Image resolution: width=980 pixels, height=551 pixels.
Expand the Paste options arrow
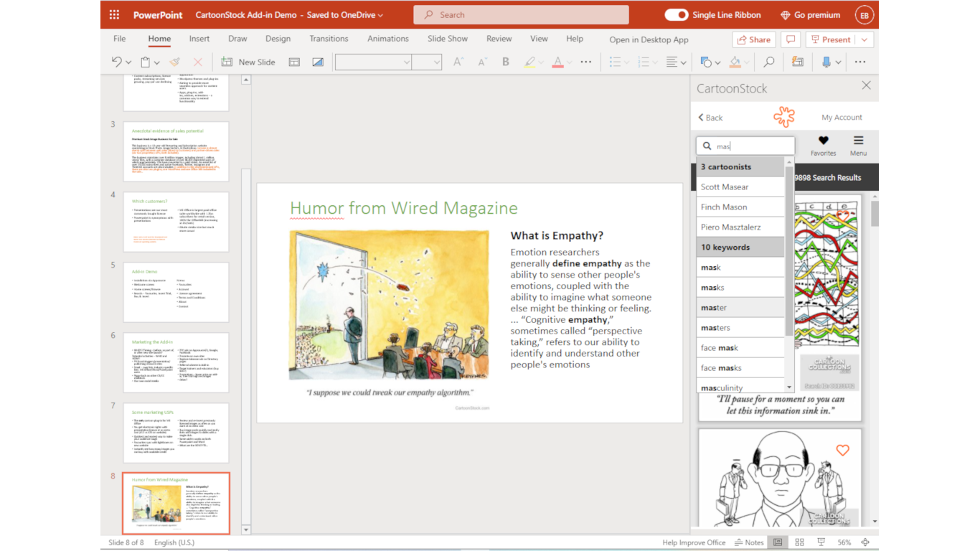pos(157,62)
